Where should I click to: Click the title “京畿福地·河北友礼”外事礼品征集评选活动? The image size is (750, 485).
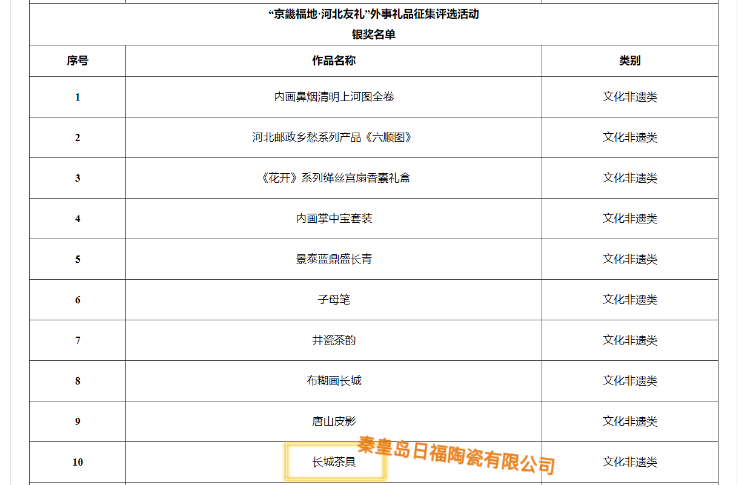[x=374, y=14]
